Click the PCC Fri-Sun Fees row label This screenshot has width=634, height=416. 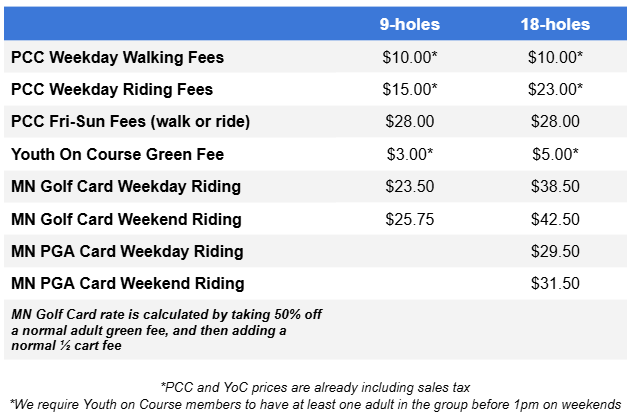pos(130,121)
